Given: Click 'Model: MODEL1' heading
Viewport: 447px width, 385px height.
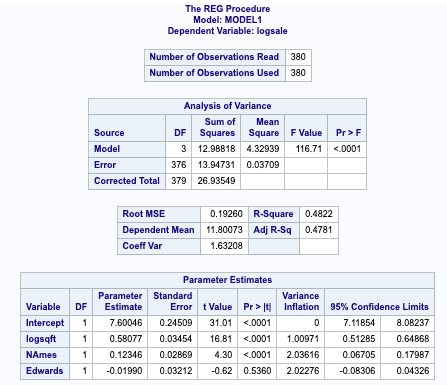Looking at the screenshot, I should (x=227, y=20).
